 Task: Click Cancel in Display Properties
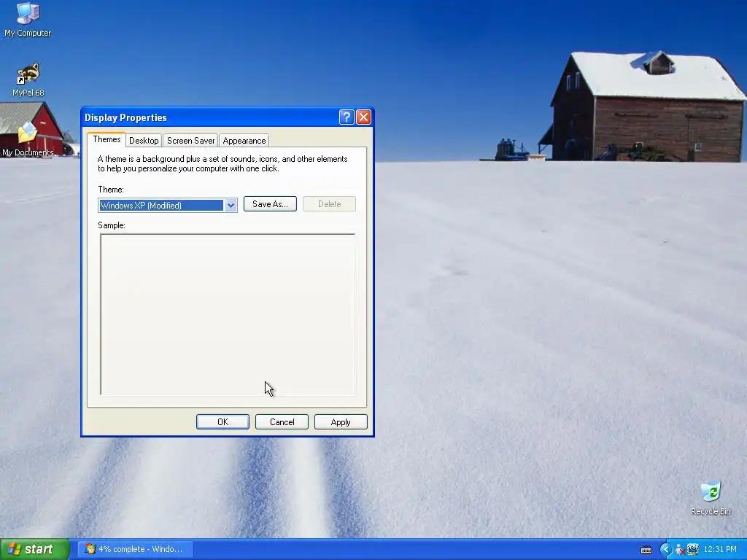coord(282,422)
